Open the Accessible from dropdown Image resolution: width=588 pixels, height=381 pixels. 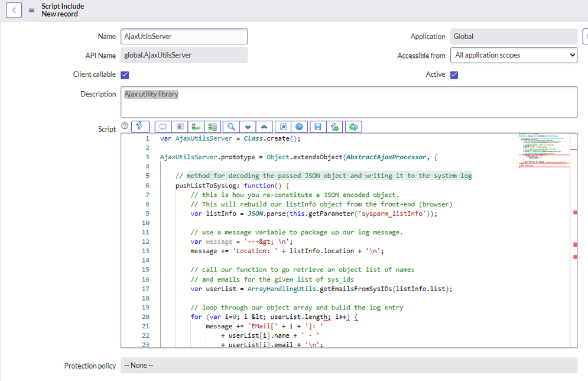(x=514, y=55)
